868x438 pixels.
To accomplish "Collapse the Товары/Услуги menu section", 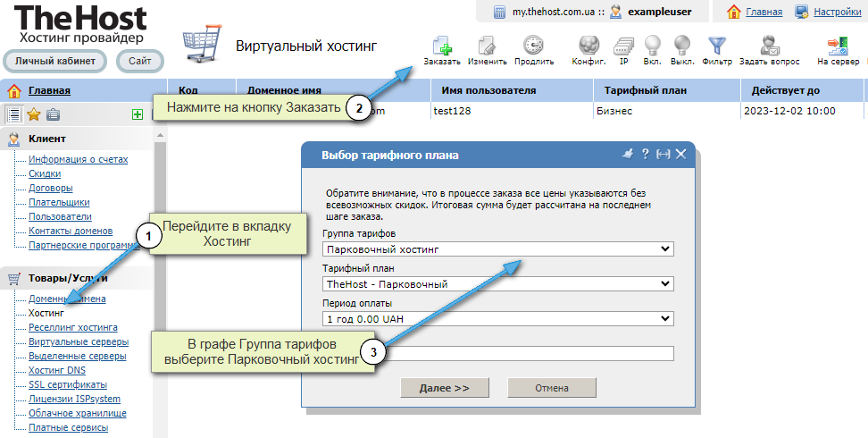I will 68,278.
